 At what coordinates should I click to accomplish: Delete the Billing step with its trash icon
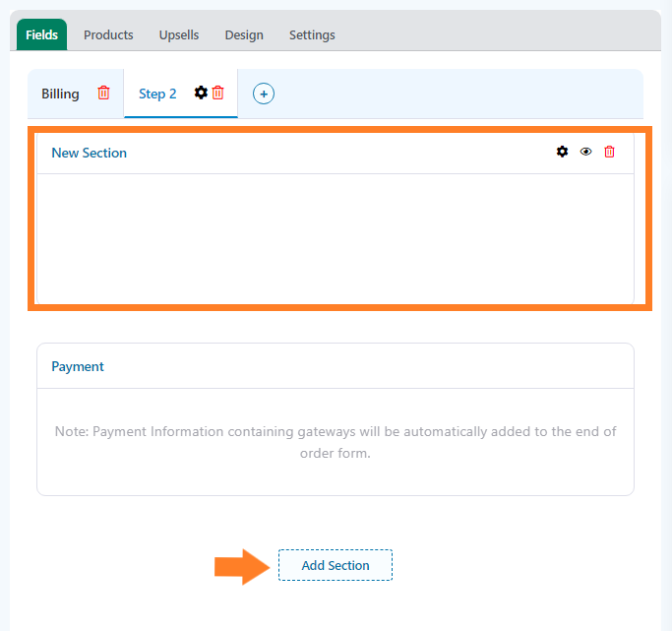point(103,93)
